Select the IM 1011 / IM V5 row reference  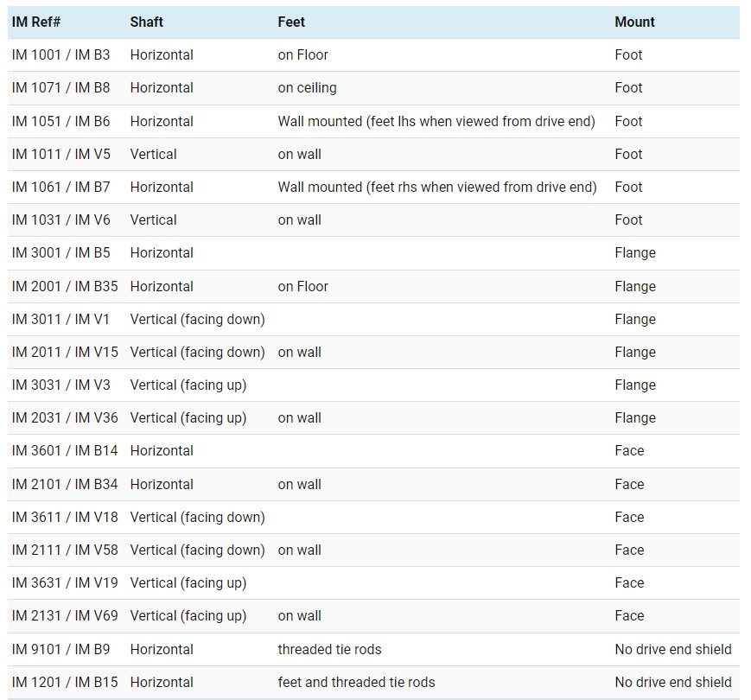tap(61, 154)
